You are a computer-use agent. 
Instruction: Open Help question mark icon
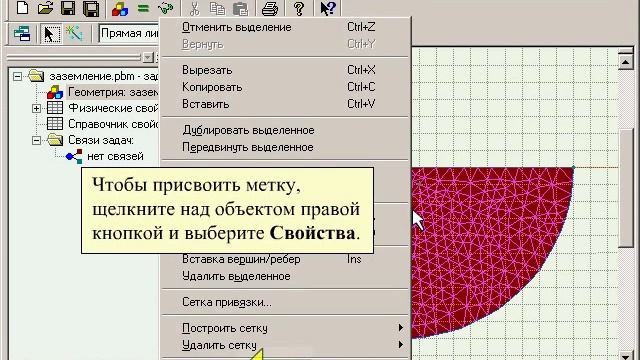click(299, 8)
